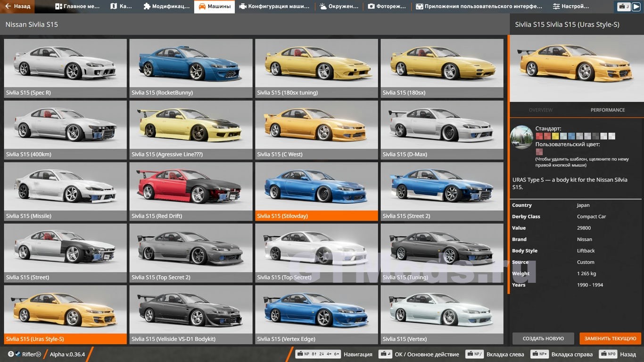Select the Машины tab
Viewport: 644px width, 362px height.
215,7
